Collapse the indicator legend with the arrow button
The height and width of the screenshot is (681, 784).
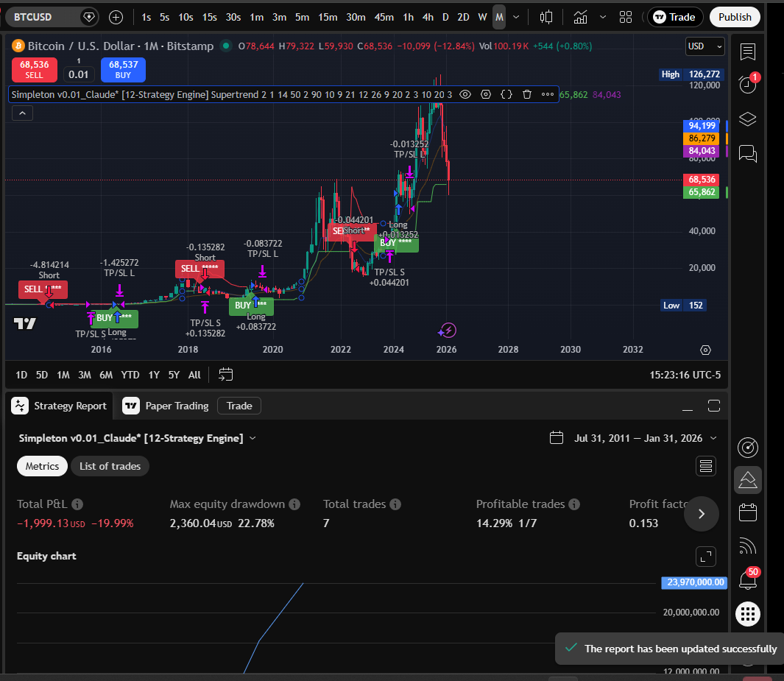point(22,113)
